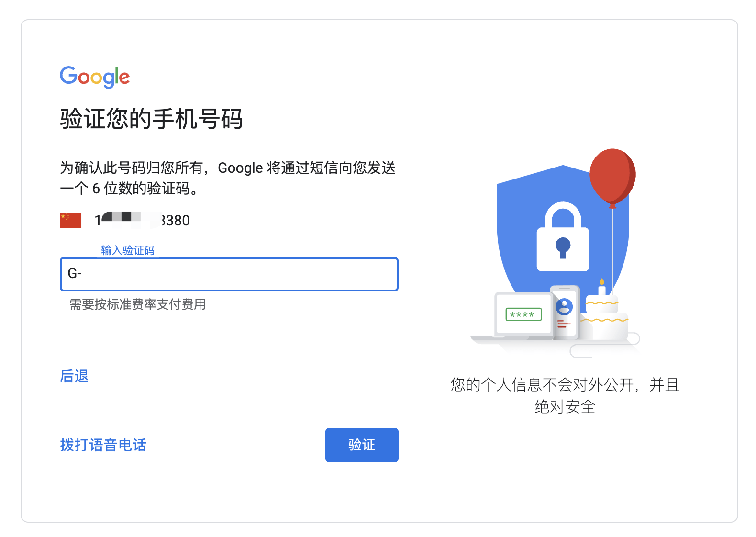Click the 后退 link
756x537 pixels.
(74, 376)
